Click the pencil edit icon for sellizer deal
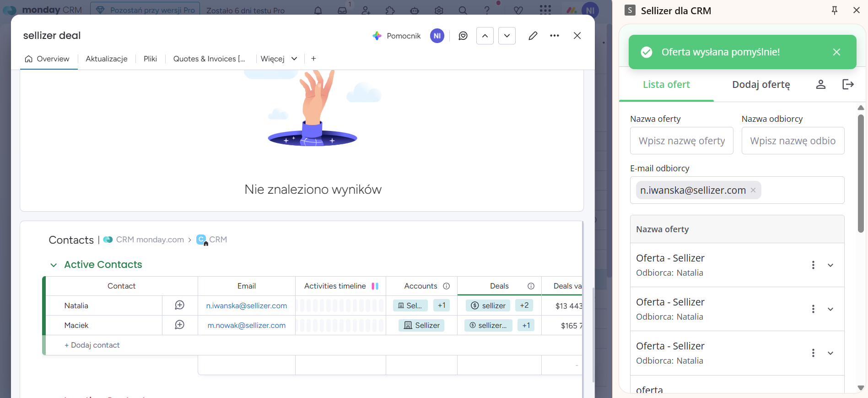This screenshot has height=398, width=868. click(x=533, y=36)
